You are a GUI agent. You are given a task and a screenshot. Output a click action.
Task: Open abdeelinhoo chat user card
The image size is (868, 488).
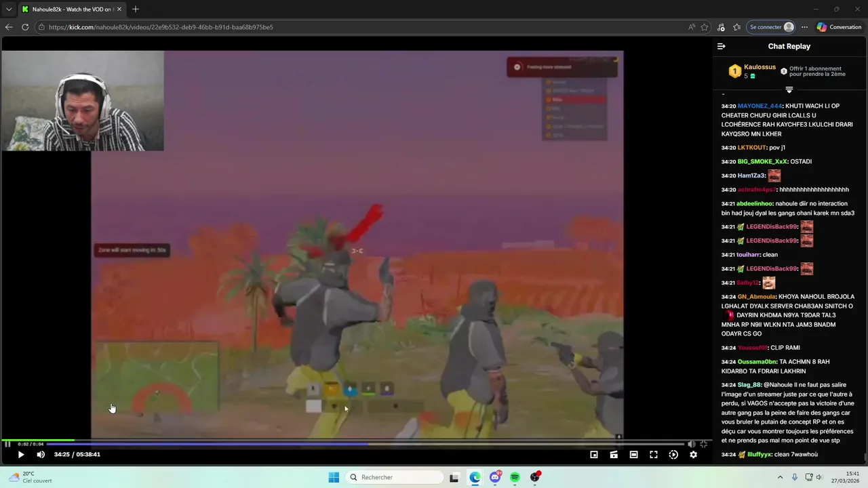755,203
